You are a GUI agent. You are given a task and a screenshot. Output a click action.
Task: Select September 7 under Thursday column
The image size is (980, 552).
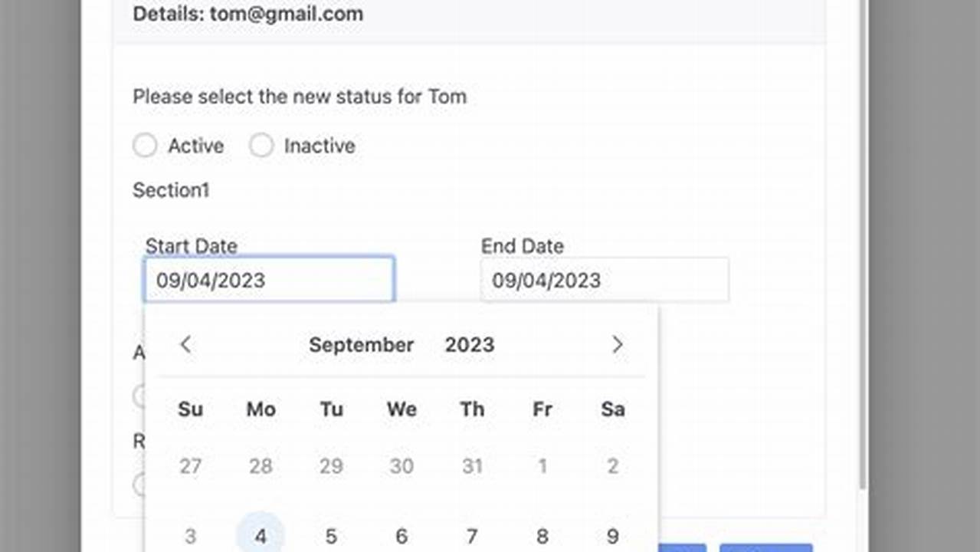click(472, 536)
